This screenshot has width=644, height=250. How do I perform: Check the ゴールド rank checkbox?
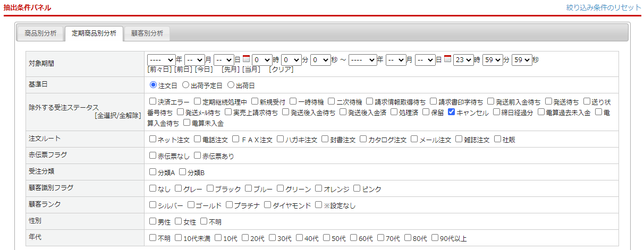coord(191,205)
